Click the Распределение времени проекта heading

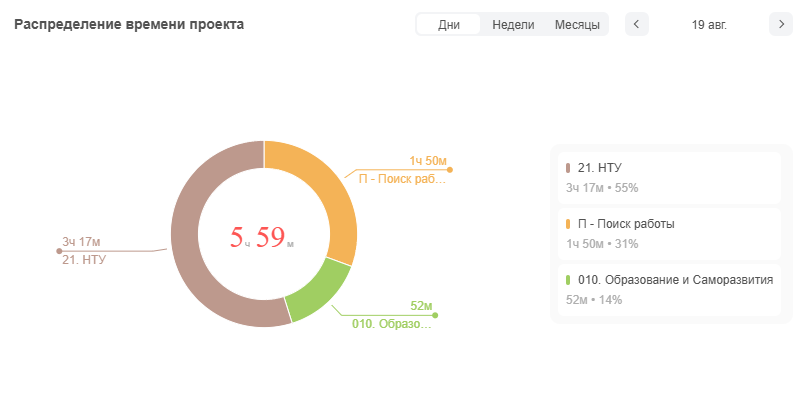pos(129,24)
